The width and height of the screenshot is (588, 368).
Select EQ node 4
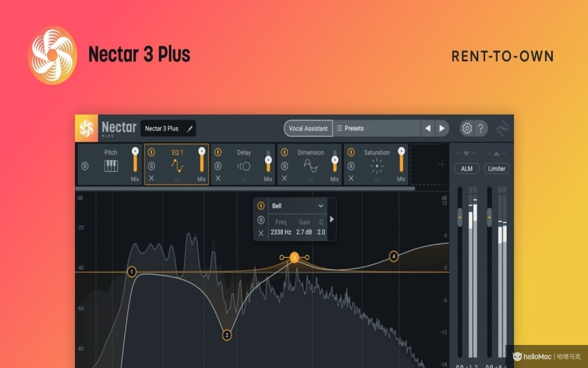tap(394, 256)
